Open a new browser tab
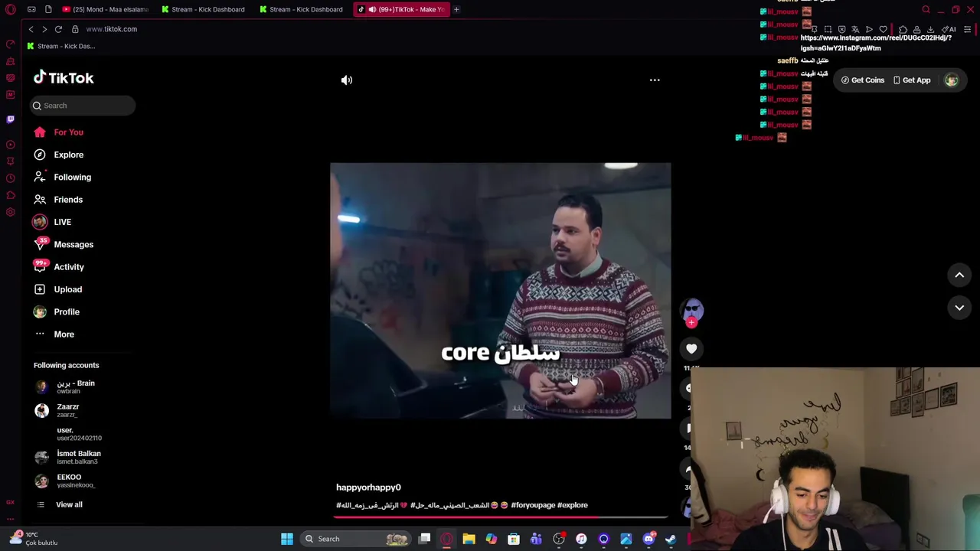 tap(456, 9)
